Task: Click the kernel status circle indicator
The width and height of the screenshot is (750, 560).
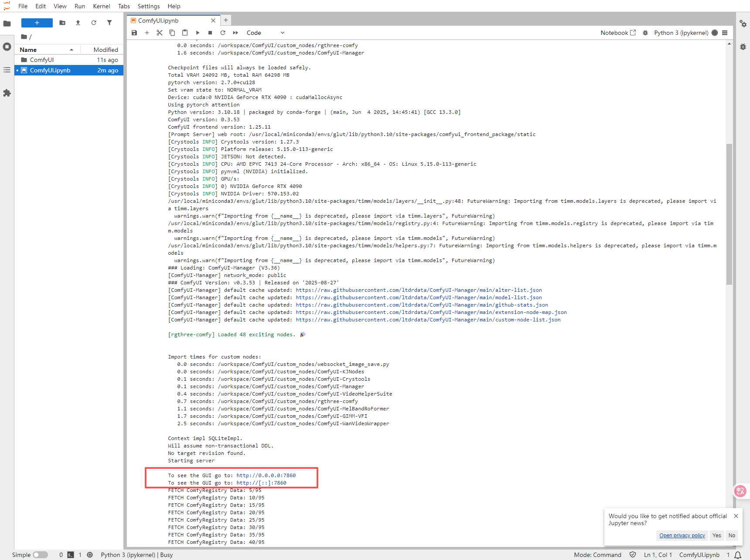Action: pyautogui.click(x=715, y=33)
